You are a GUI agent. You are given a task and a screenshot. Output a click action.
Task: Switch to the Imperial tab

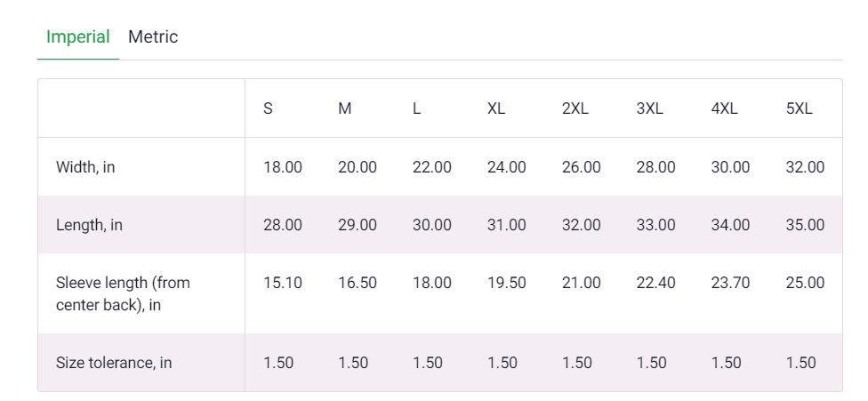click(x=78, y=37)
